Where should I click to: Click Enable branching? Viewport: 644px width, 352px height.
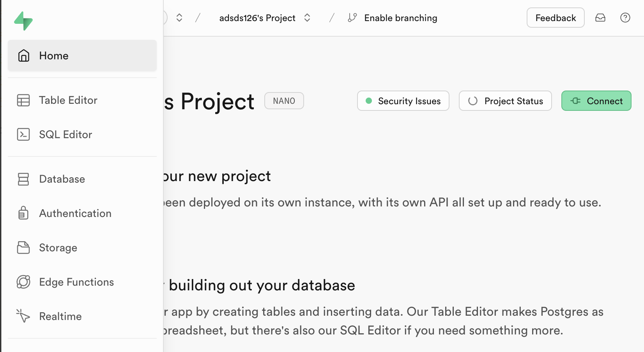point(401,18)
